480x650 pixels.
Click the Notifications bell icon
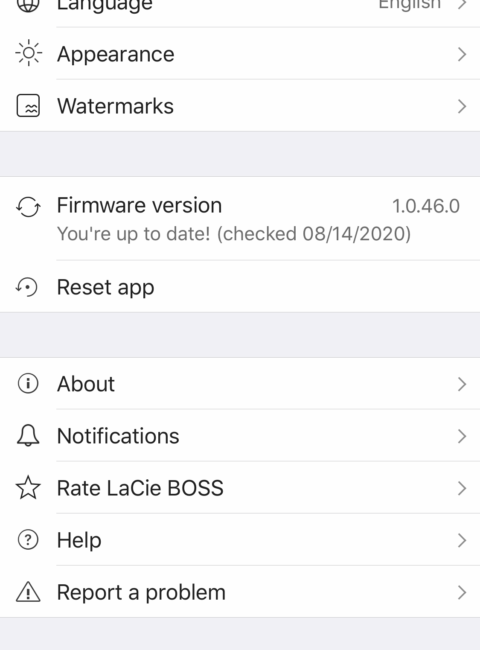[x=28, y=436]
